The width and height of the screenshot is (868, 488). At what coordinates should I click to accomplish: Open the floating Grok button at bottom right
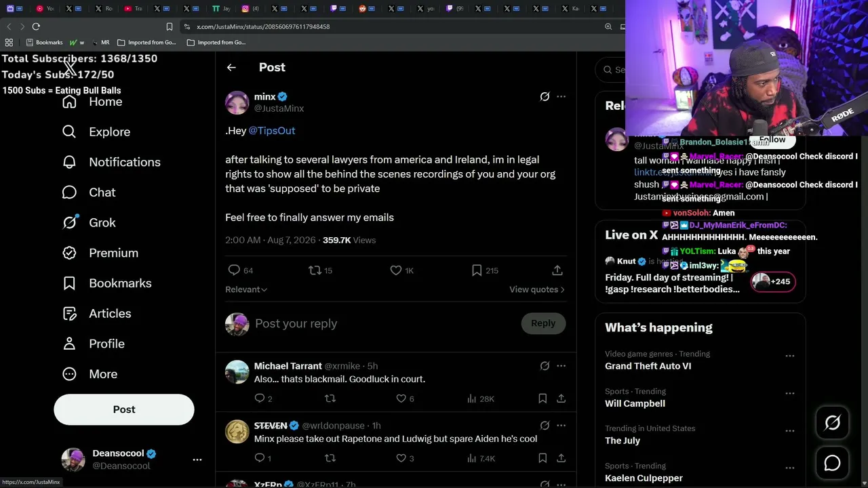pos(832,423)
